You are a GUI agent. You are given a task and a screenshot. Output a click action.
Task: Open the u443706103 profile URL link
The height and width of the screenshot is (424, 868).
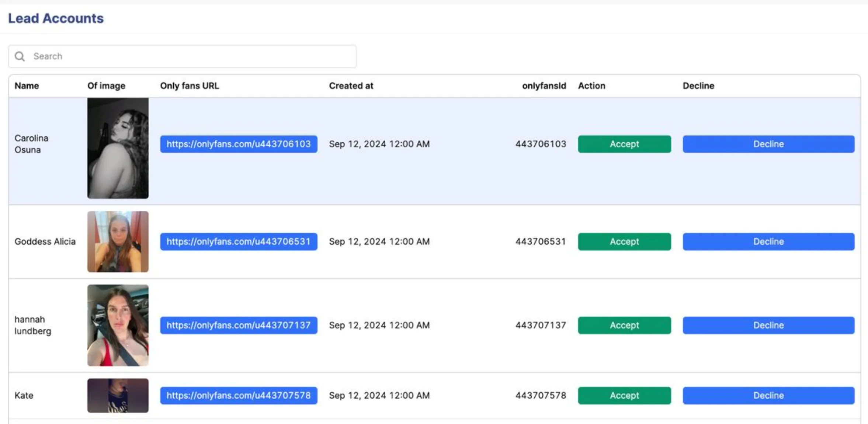238,144
